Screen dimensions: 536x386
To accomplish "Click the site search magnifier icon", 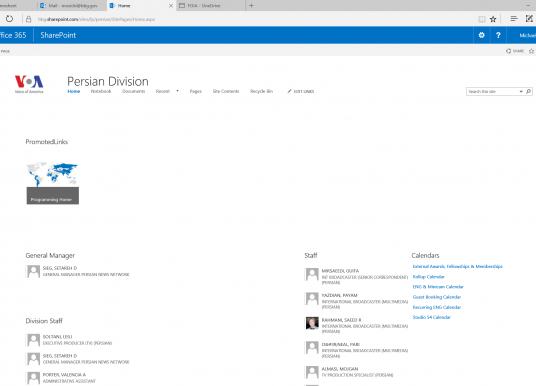I will 528,91.
